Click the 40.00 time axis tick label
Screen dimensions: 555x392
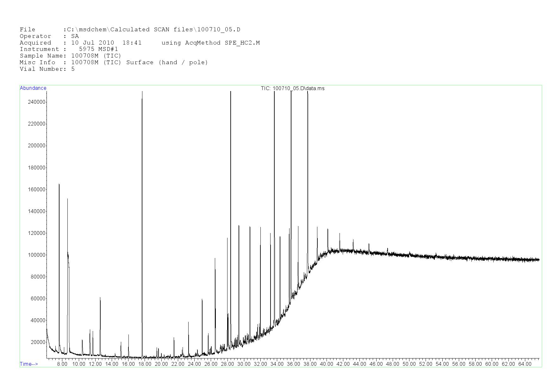pos(327,364)
